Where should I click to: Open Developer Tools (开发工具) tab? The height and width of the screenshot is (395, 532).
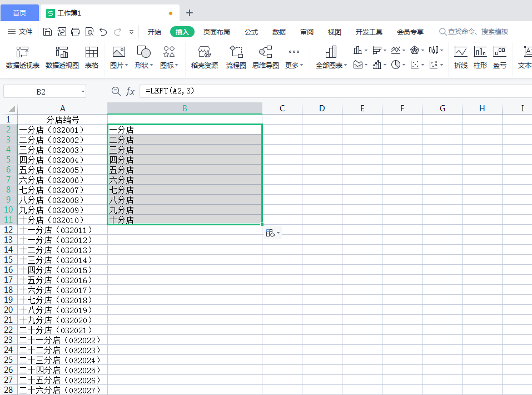[x=369, y=32]
